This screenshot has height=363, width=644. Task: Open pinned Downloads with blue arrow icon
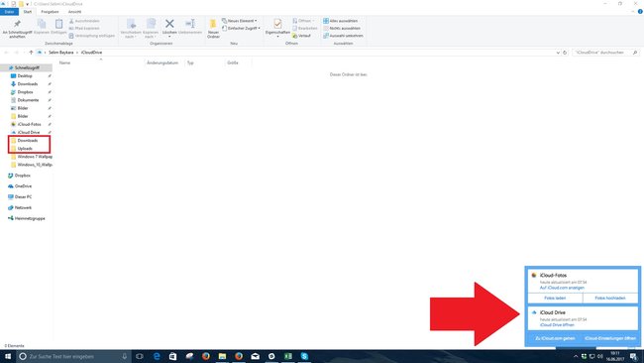[28, 84]
